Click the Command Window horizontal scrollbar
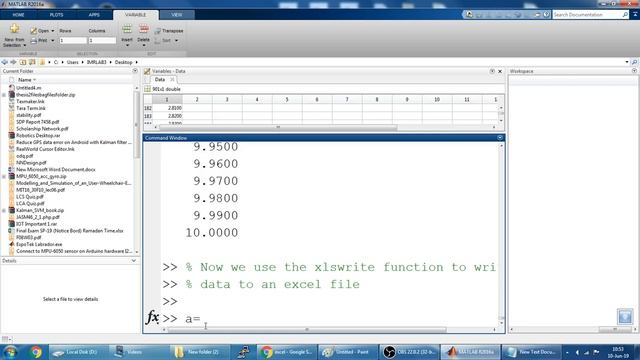This screenshot has height=360, width=640. click(307, 329)
